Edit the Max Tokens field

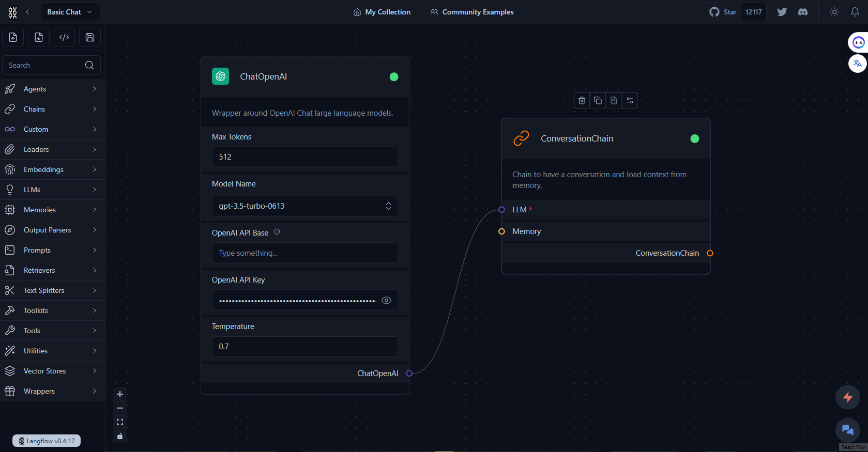coord(305,157)
